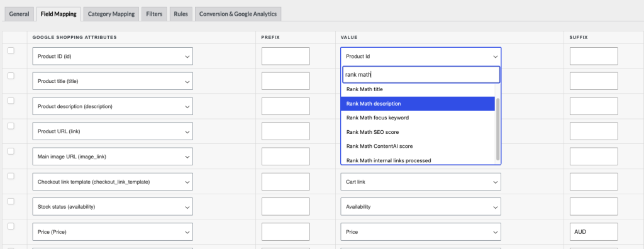This screenshot has width=644, height=249.
Task: Focus the suffix field for Product URL
Action: 594,131
